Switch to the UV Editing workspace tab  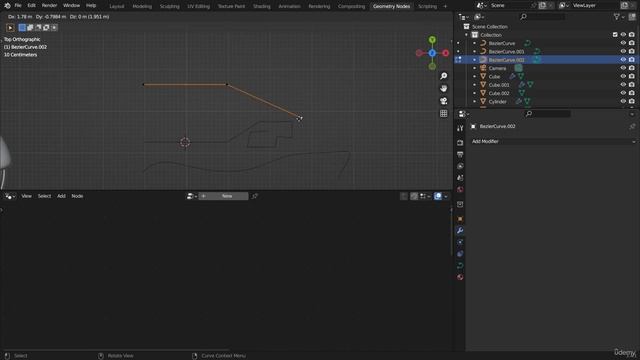(x=198, y=6)
